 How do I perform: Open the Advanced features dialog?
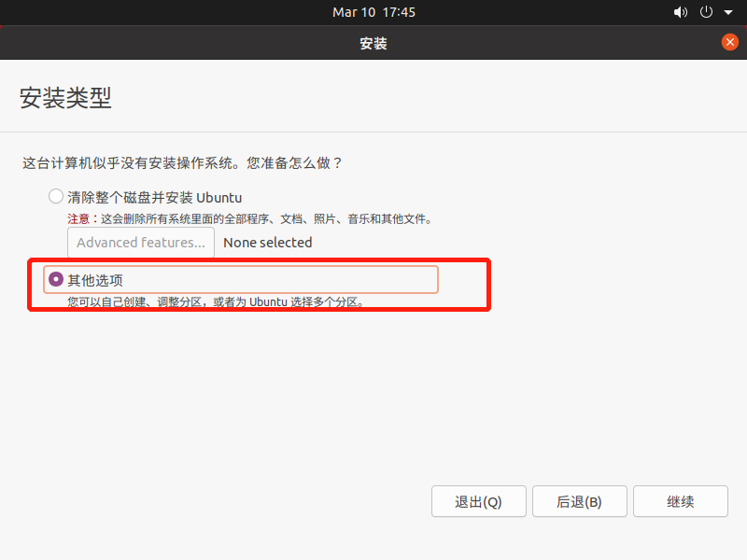coord(140,242)
